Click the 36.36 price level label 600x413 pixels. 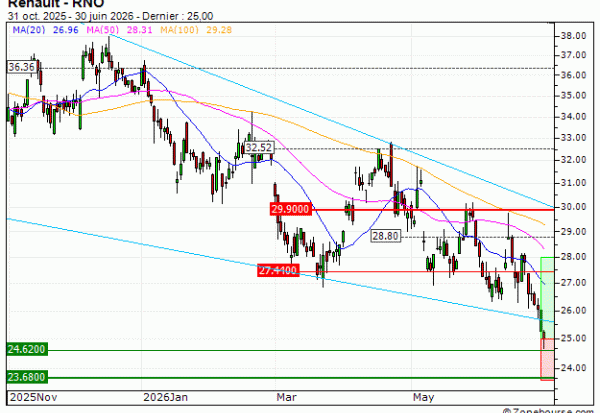click(21, 67)
